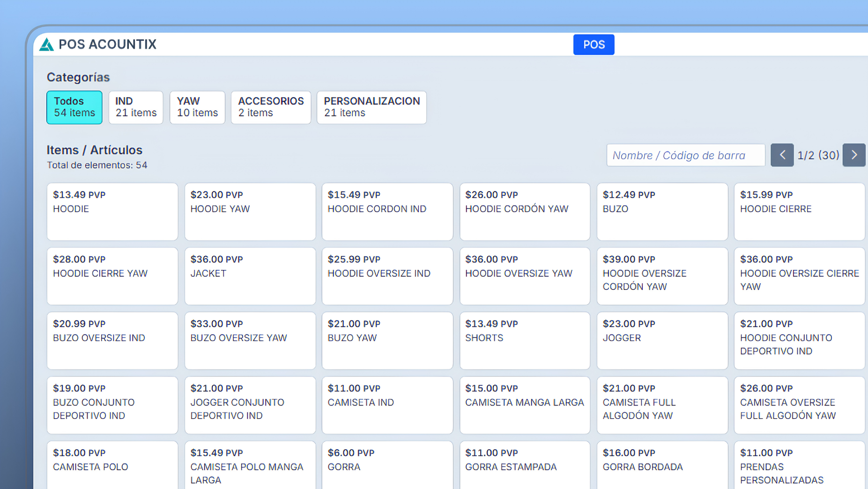Viewport: 868px width, 489px height.
Task: Pick the $12.49 BUZO item
Action: click(x=662, y=212)
